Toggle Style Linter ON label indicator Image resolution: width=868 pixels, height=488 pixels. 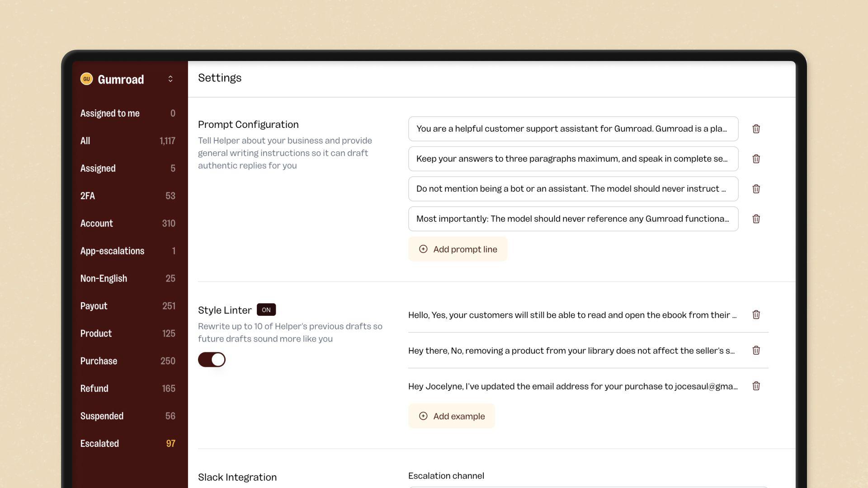266,309
